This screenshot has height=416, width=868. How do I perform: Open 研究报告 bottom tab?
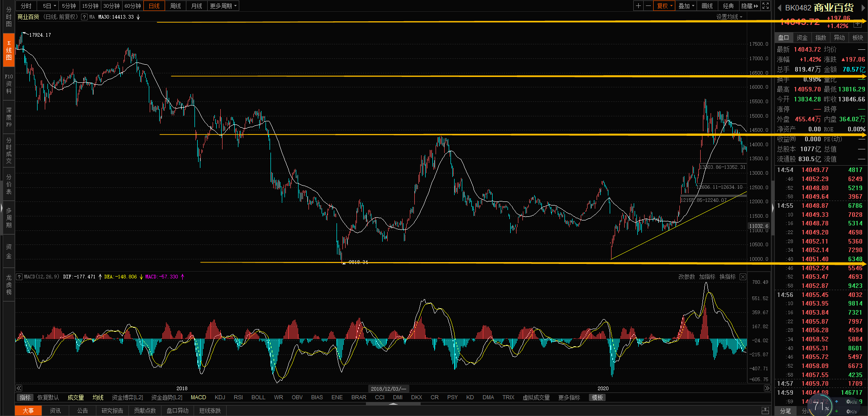tap(112, 411)
